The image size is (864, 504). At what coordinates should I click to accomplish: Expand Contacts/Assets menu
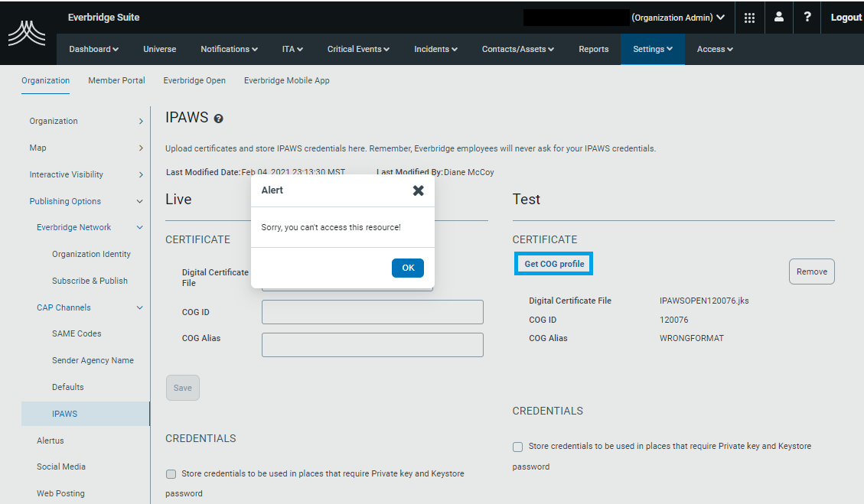point(518,49)
